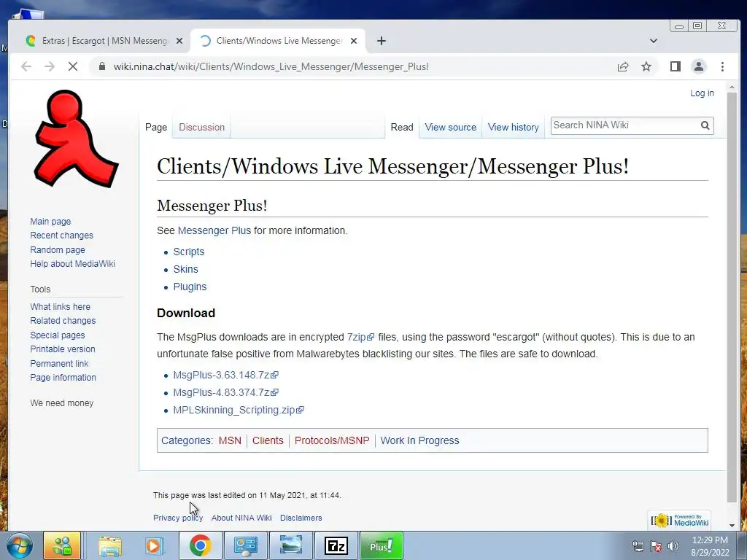Follow the 7zip external link
Screen dimensions: 747x560
pyautogui.click(x=360, y=337)
